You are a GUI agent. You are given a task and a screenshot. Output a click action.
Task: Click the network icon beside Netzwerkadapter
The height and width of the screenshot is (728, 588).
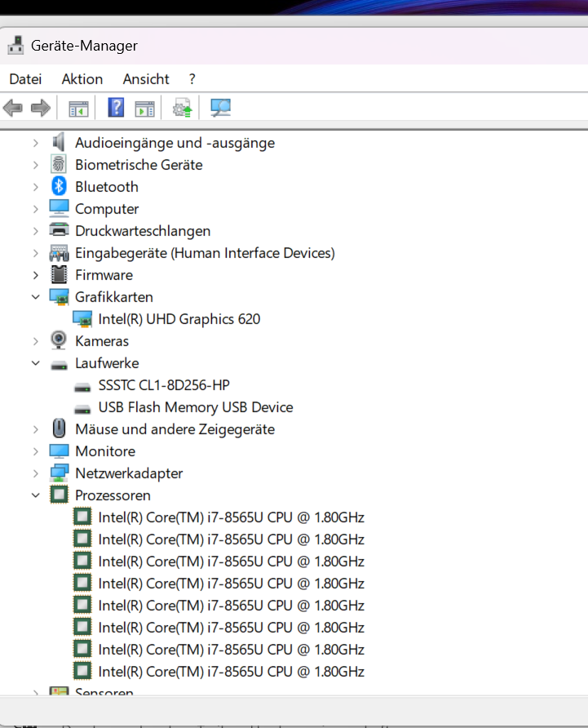(x=59, y=473)
